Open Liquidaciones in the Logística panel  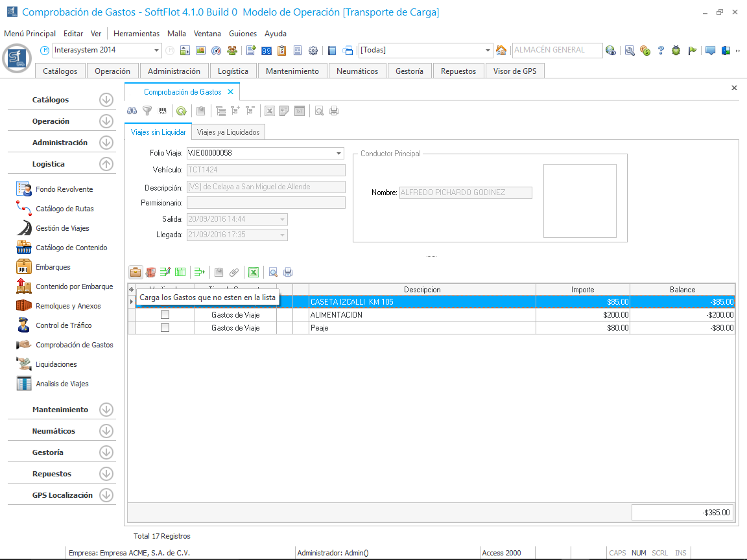pos(56,364)
